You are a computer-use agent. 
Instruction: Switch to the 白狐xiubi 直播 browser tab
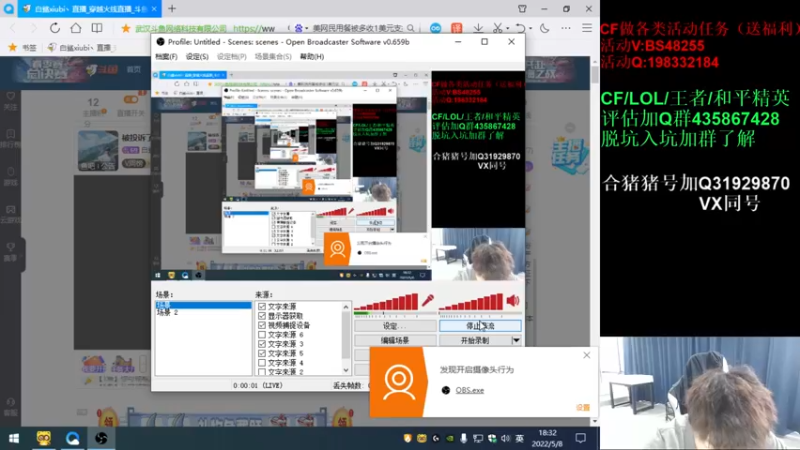(x=90, y=9)
